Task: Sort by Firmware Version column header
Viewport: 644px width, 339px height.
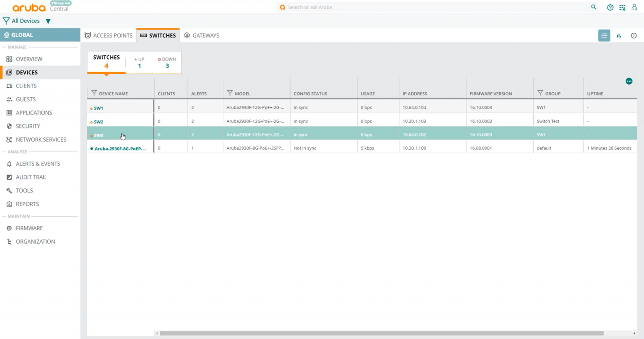Action: [x=491, y=94]
